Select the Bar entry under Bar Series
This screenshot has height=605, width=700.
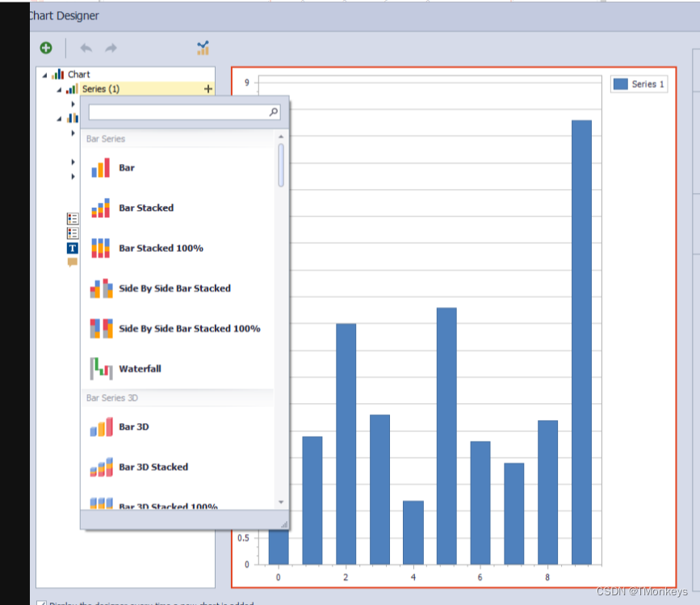(125, 167)
